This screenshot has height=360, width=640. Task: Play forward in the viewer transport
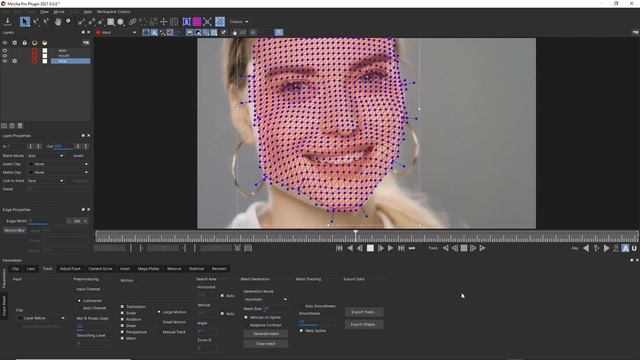[x=391, y=248]
